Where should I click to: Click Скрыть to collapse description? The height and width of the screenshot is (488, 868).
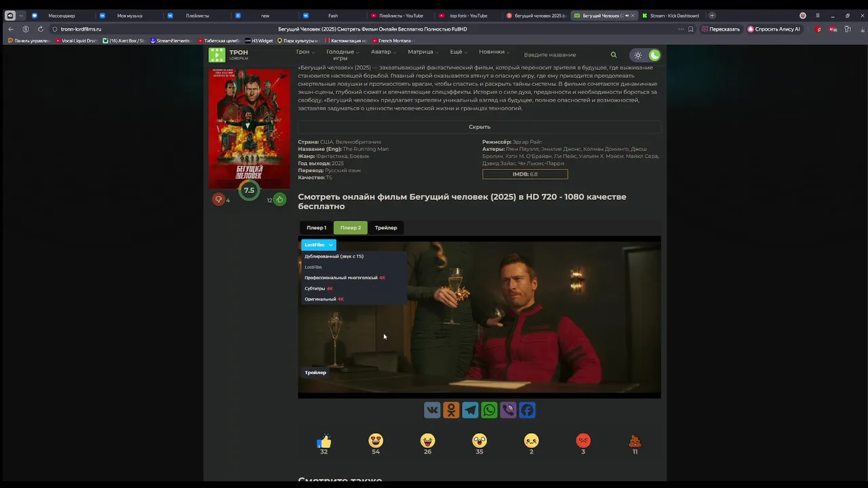pos(479,127)
